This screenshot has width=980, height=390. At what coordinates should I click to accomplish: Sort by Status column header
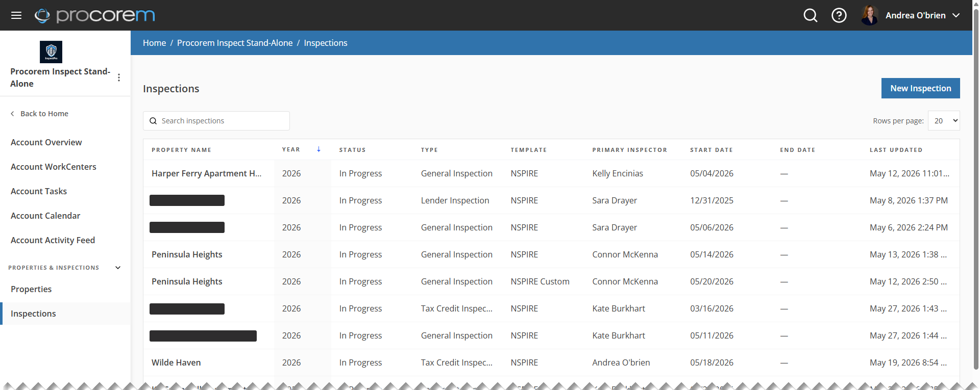click(x=353, y=150)
